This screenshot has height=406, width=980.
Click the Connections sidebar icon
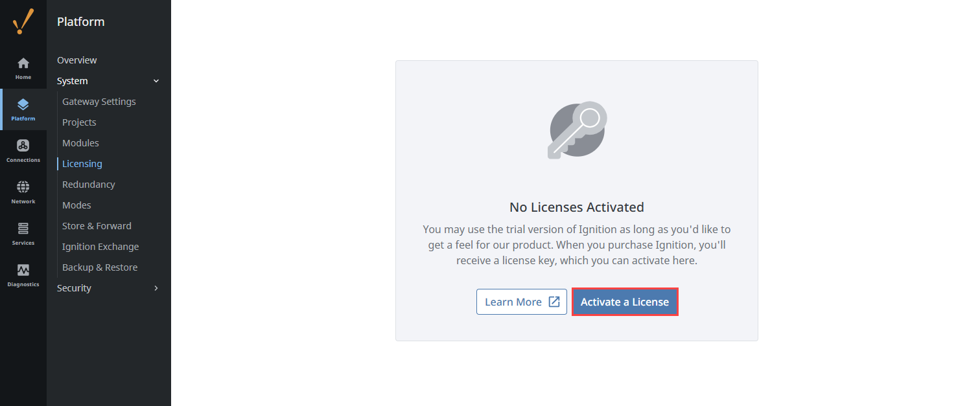click(x=23, y=150)
